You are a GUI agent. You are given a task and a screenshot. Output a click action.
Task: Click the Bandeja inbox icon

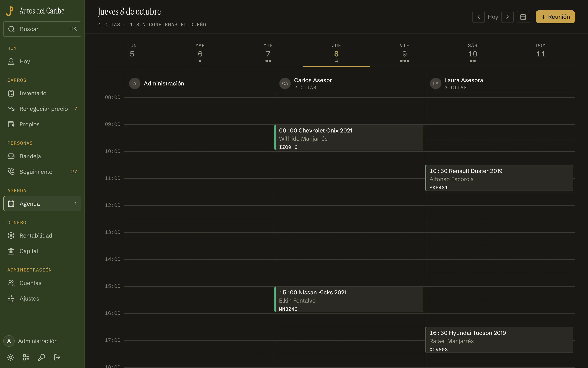11,156
